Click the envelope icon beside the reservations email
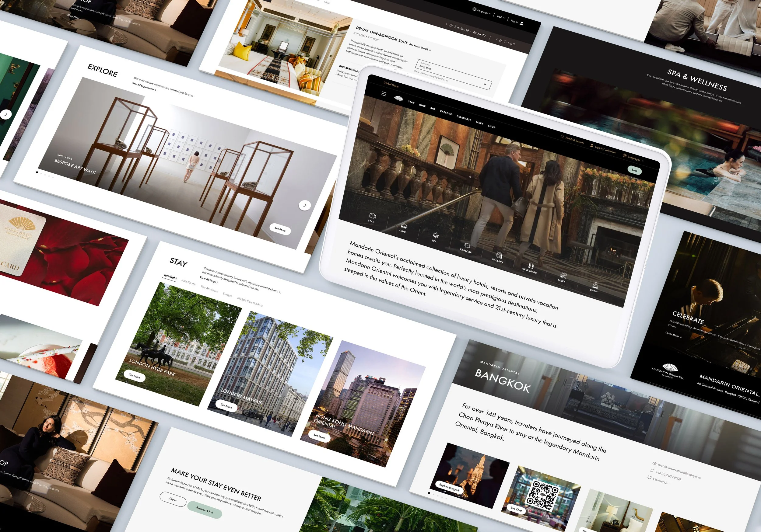 coord(654,463)
